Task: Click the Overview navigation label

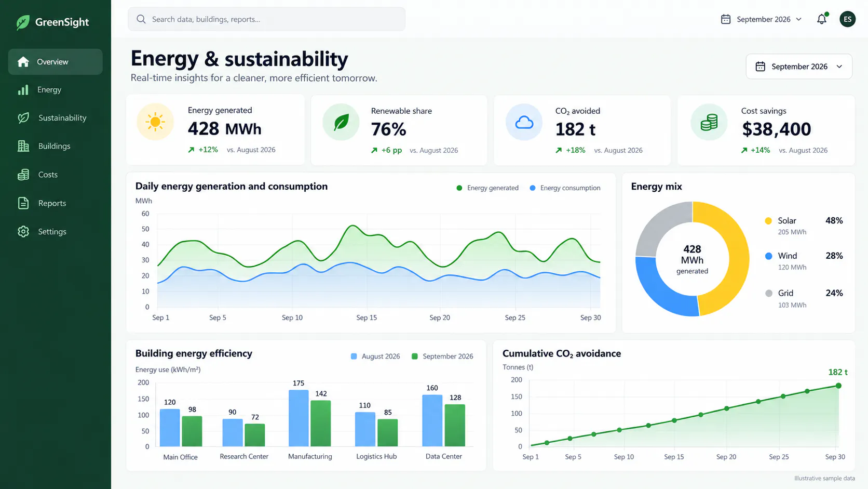Action: (52, 62)
